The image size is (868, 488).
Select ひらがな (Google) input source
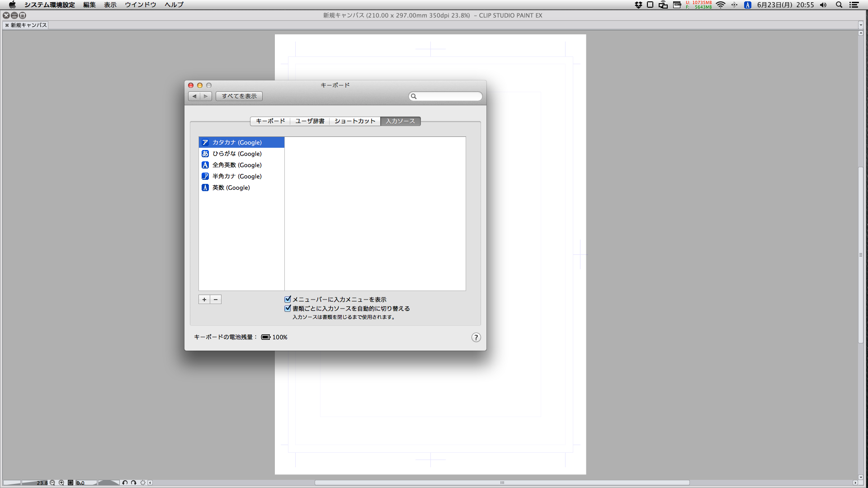point(237,154)
